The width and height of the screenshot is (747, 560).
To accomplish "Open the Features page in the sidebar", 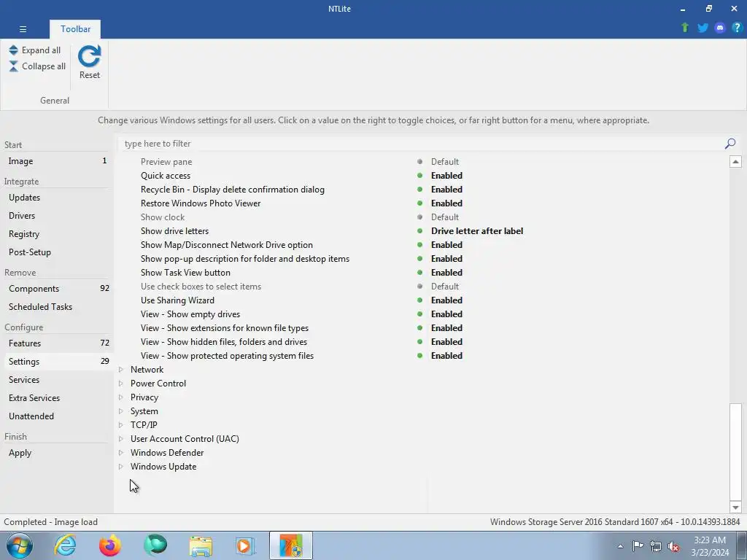I will (57, 343).
